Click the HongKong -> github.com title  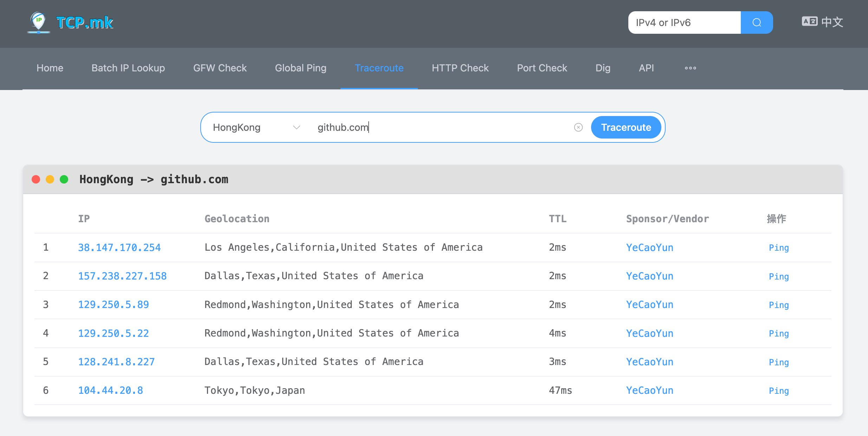(154, 179)
